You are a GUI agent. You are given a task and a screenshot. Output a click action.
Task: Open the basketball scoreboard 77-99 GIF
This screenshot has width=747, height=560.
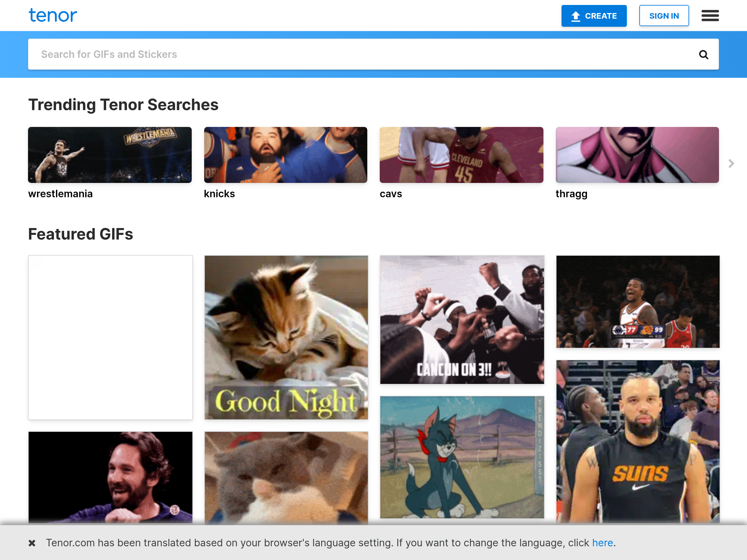(637, 302)
